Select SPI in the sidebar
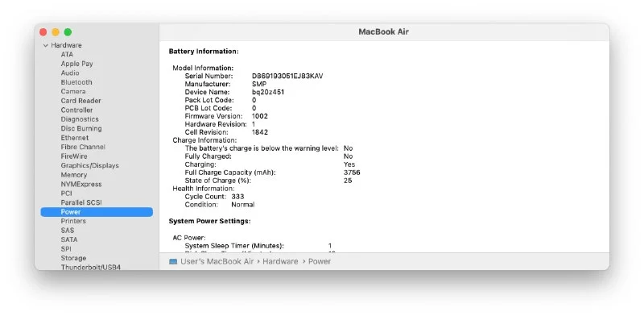Image resolution: width=644 pixels, height=316 pixels. point(66,249)
